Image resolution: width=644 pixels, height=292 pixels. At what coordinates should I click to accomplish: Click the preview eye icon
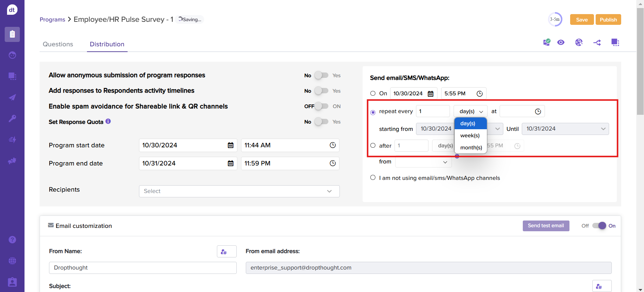pyautogui.click(x=561, y=42)
